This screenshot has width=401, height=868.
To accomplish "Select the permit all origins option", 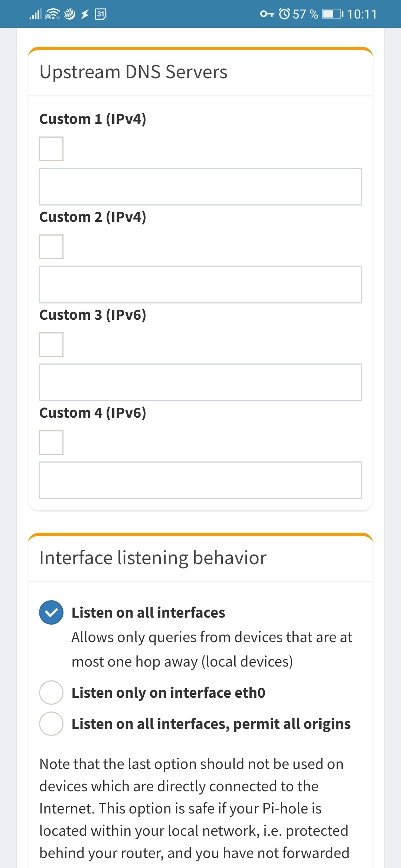I will 51,724.
